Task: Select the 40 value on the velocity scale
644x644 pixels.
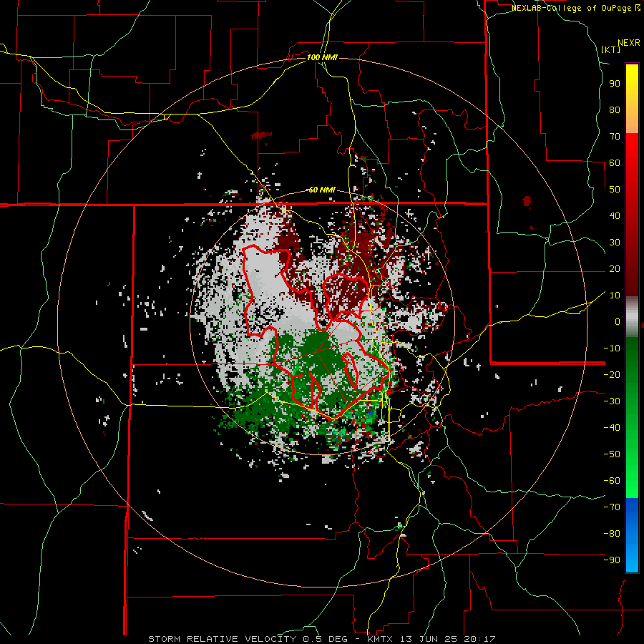Action: pos(615,216)
